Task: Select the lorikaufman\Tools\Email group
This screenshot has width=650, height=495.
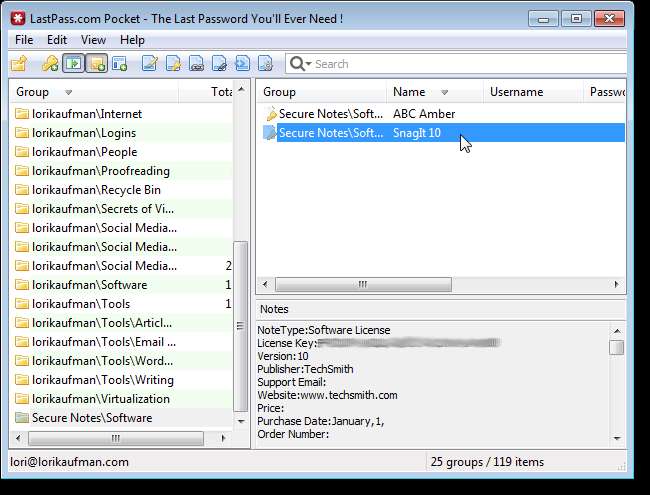Action: coord(122,342)
